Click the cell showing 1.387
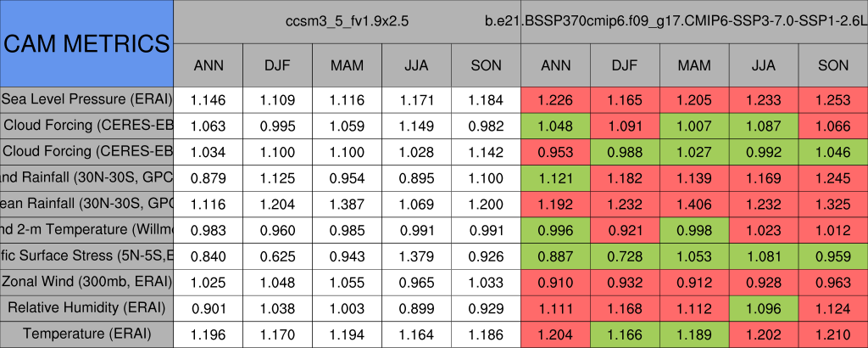Viewport: 868px width, 348px height. click(x=347, y=204)
